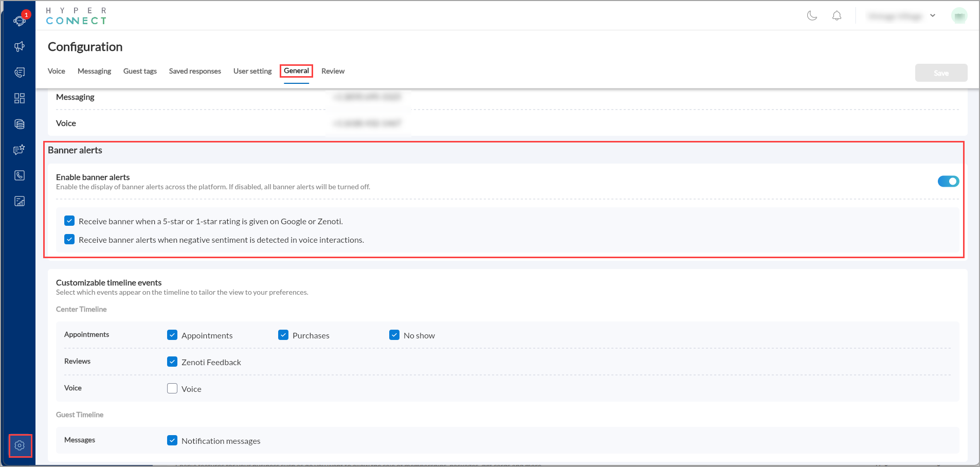Click the Guest Timeline label

(x=80, y=415)
